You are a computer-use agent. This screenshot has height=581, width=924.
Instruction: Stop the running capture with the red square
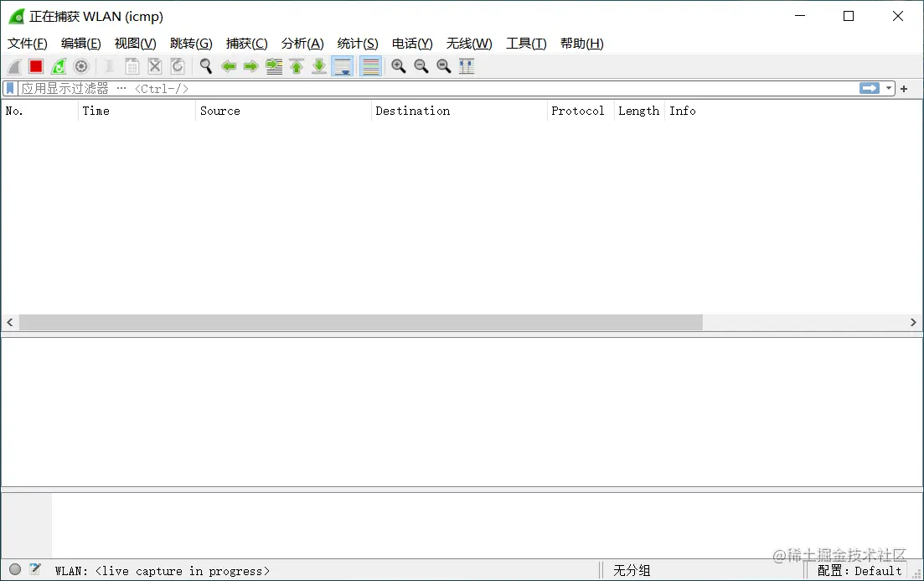click(37, 67)
